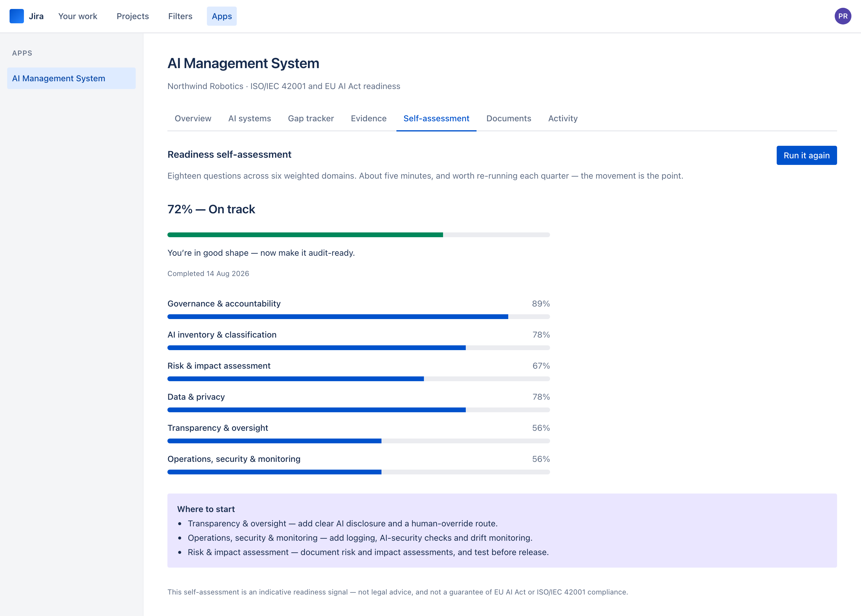Click the 'Transparency & oversight' domain label
This screenshot has width=861, height=616.
tap(218, 428)
